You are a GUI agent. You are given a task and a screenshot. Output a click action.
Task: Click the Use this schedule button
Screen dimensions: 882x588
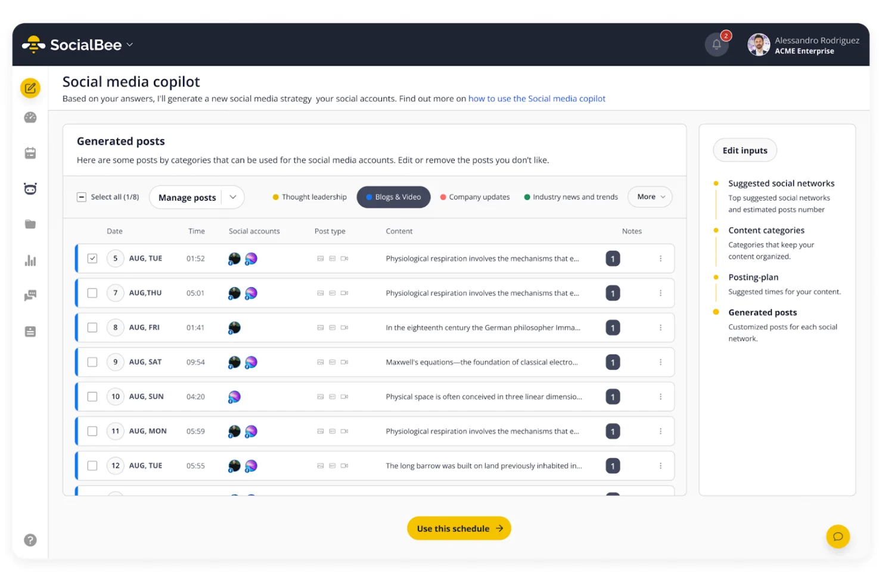pos(459,528)
